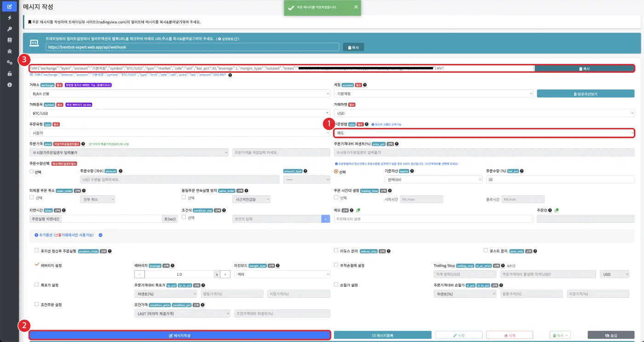Open the 주문방법 매도 dropdown
644x342 pixels.
[484, 133]
